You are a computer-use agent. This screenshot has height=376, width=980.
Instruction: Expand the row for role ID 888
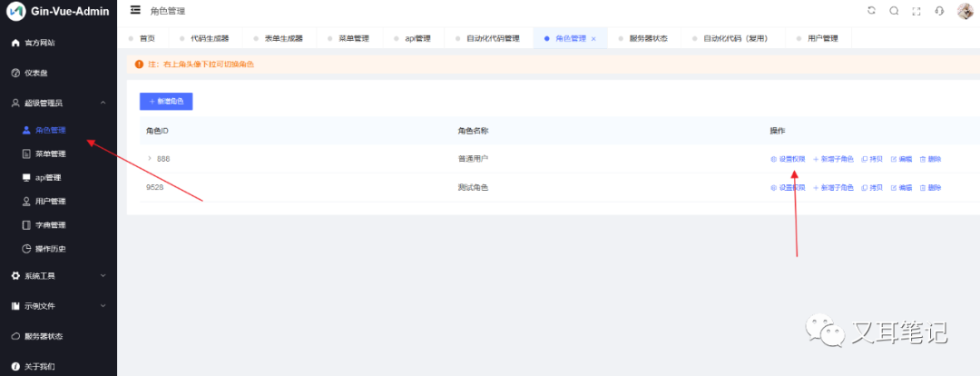tap(150, 159)
